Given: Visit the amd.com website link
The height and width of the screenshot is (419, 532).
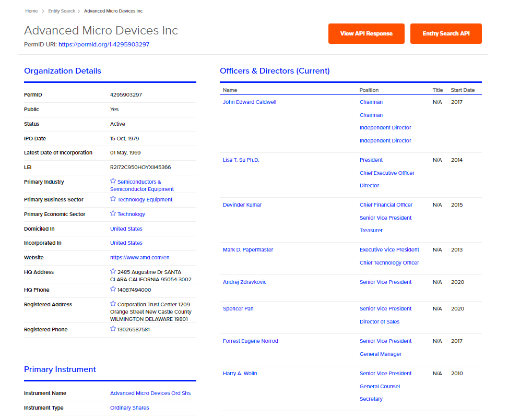Looking at the screenshot, I should pyautogui.click(x=140, y=258).
